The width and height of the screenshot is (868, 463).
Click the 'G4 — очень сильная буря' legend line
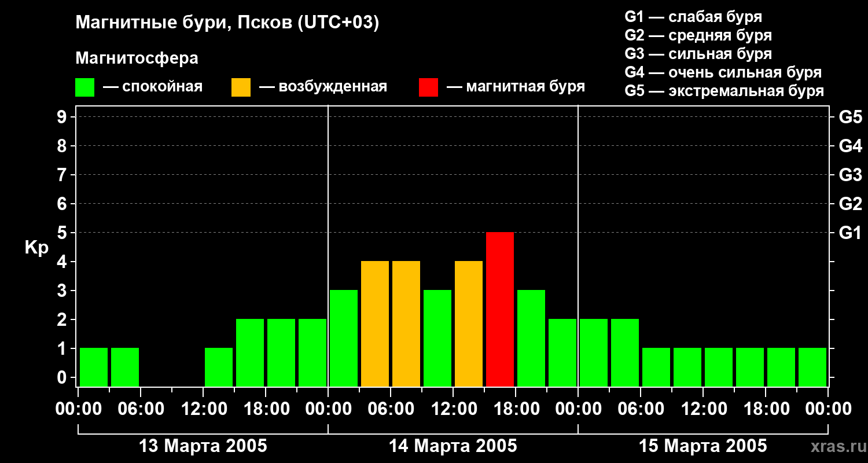point(723,72)
